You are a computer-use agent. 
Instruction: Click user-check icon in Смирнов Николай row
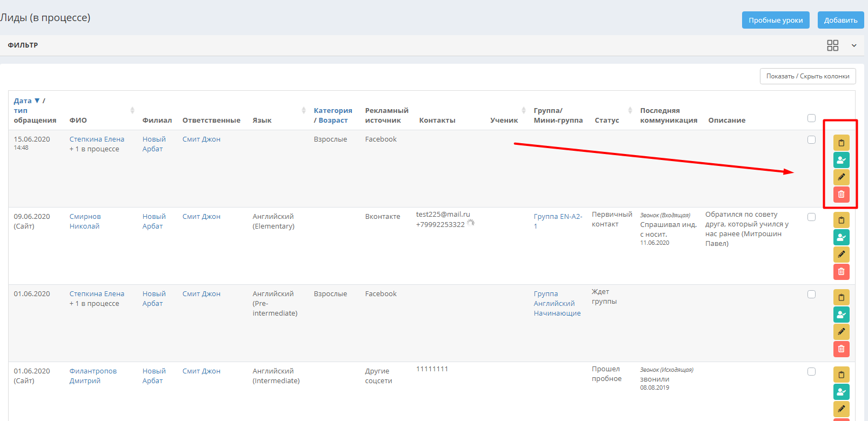tap(842, 237)
